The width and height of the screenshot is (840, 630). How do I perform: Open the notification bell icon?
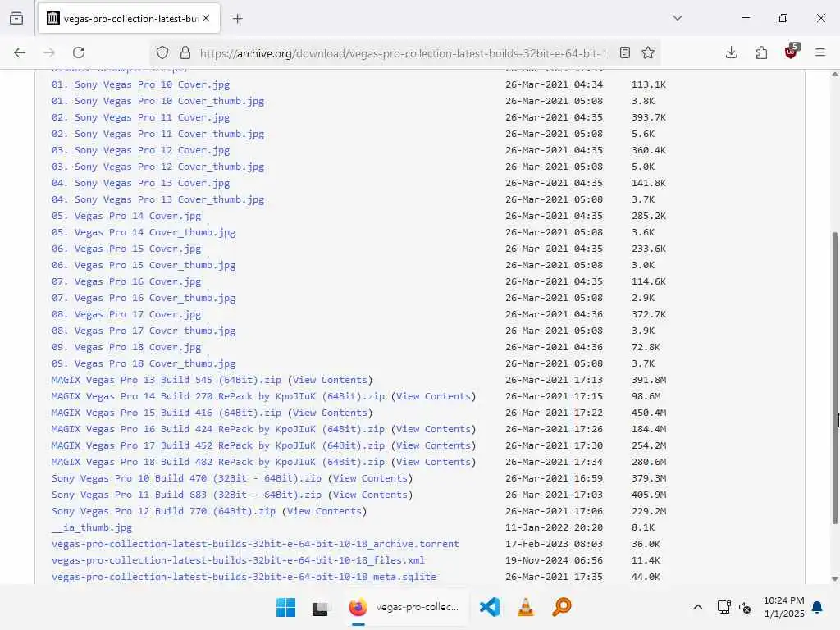tap(817, 607)
